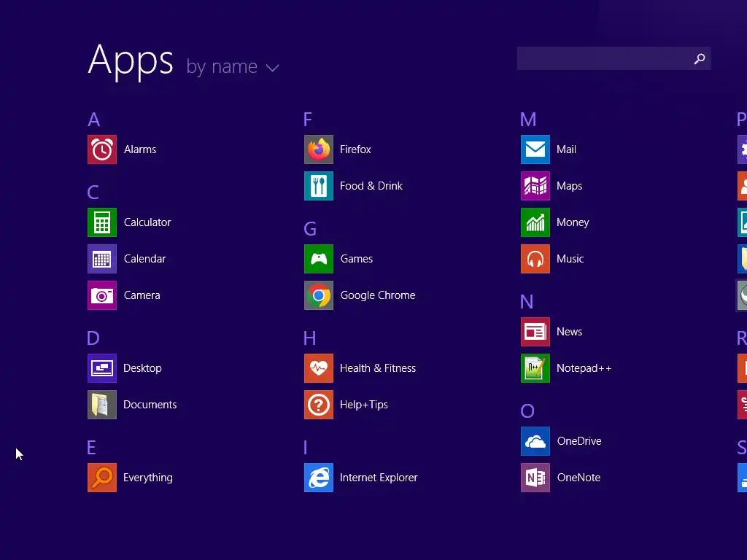The height and width of the screenshot is (560, 747).
Task: Open the Calendar tile icon
Action: click(x=102, y=259)
